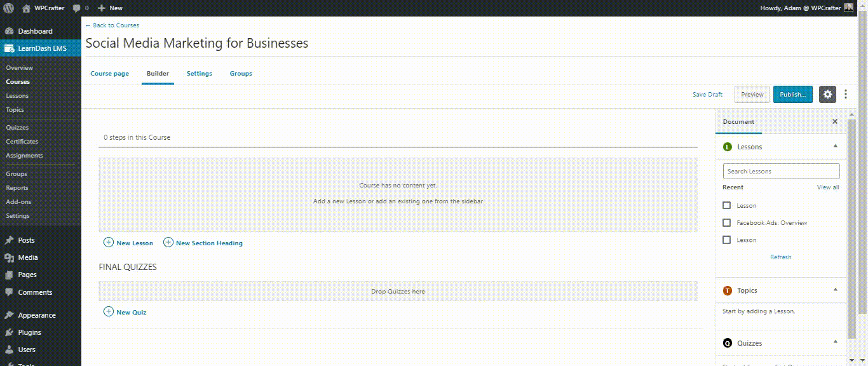The width and height of the screenshot is (868, 366).
Task: Open settings gear icon in editor toolbar
Action: tap(827, 94)
